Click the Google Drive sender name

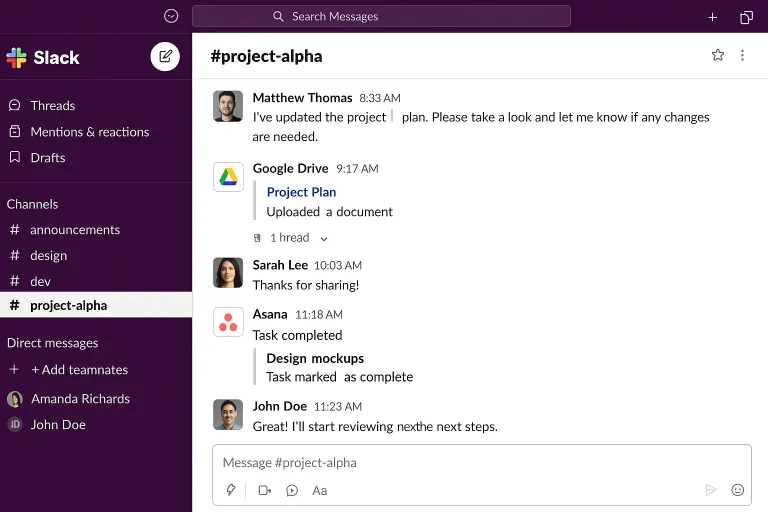290,169
